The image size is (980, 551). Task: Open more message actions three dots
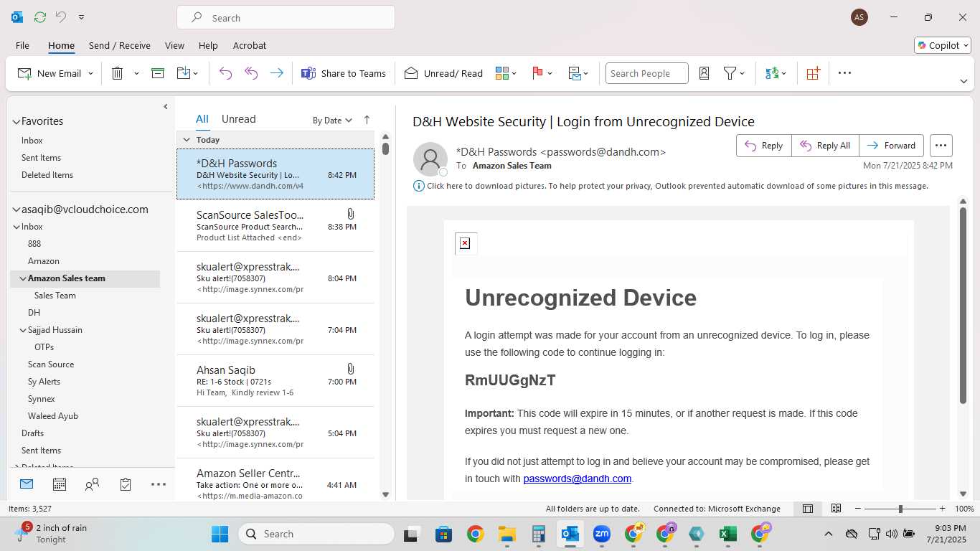click(x=941, y=146)
